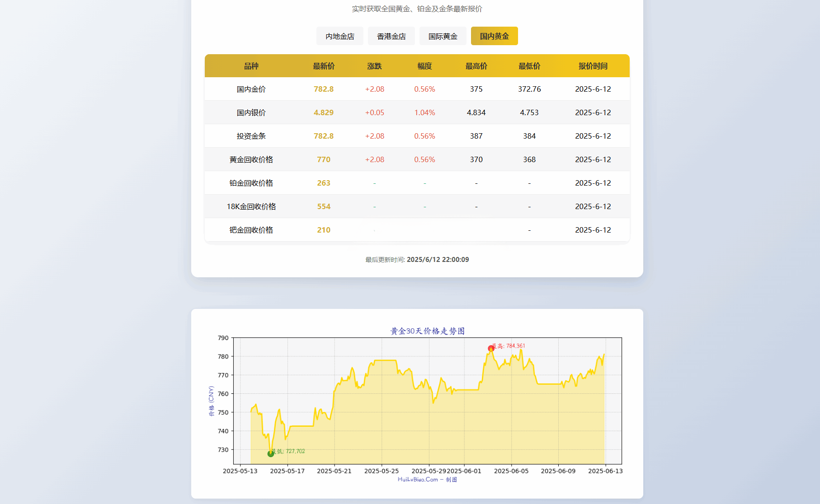Open the 国际黄金 quotes tab
Viewport: 820px width, 504px height.
coord(443,36)
